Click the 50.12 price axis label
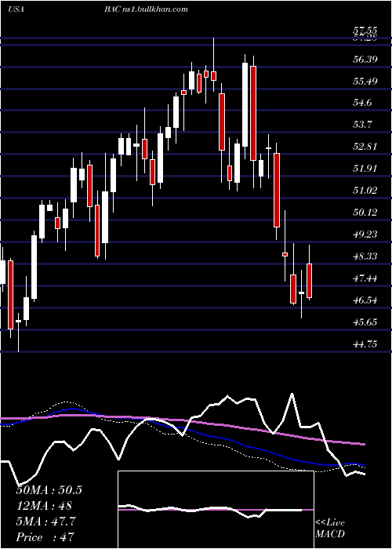The width and height of the screenshot is (392, 549). pos(365,213)
